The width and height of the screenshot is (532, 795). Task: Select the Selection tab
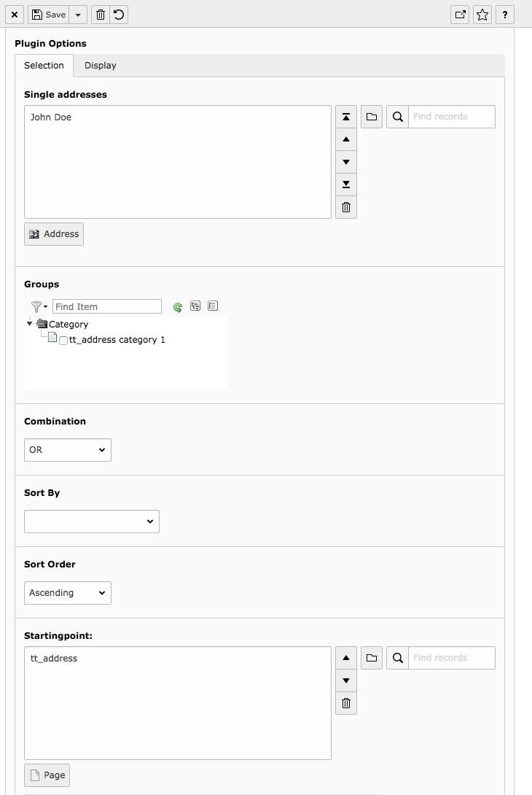coord(44,66)
